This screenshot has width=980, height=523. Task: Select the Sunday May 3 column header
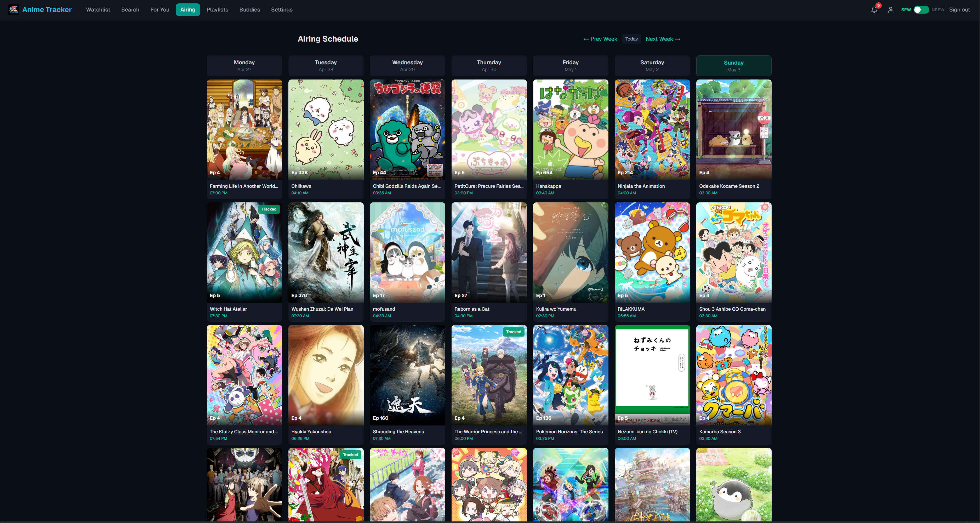[x=733, y=66]
